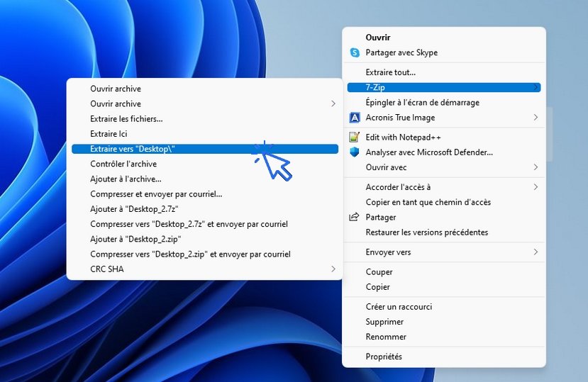Image resolution: width=588 pixels, height=382 pixels.
Task: Click first Ouvrir archive in 7-Zip submenu
Action: pos(205,89)
